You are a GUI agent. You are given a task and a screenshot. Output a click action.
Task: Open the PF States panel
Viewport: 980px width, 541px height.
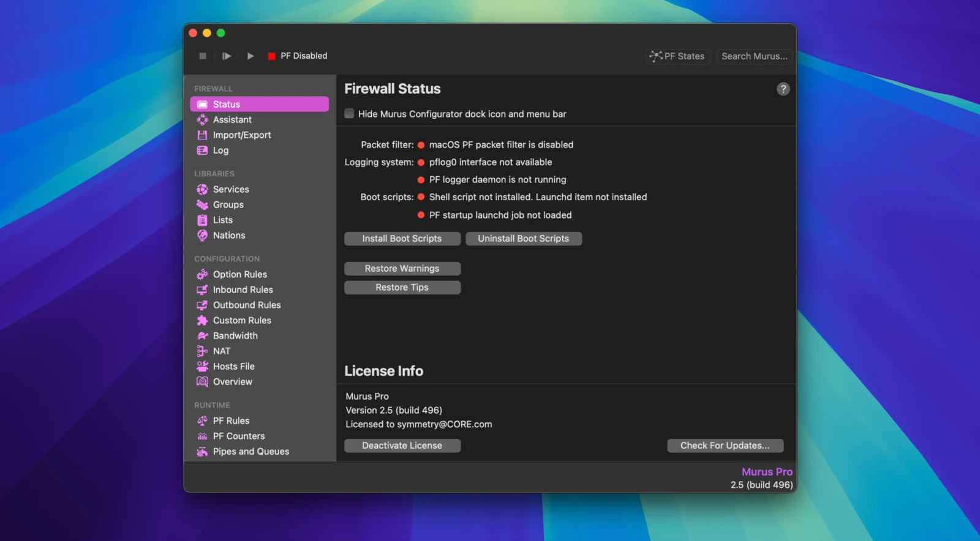(678, 56)
